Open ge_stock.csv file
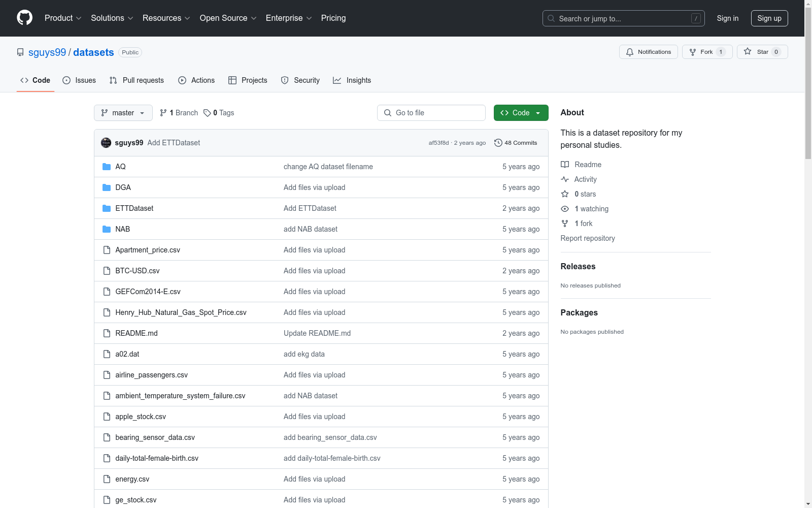 tap(136, 500)
